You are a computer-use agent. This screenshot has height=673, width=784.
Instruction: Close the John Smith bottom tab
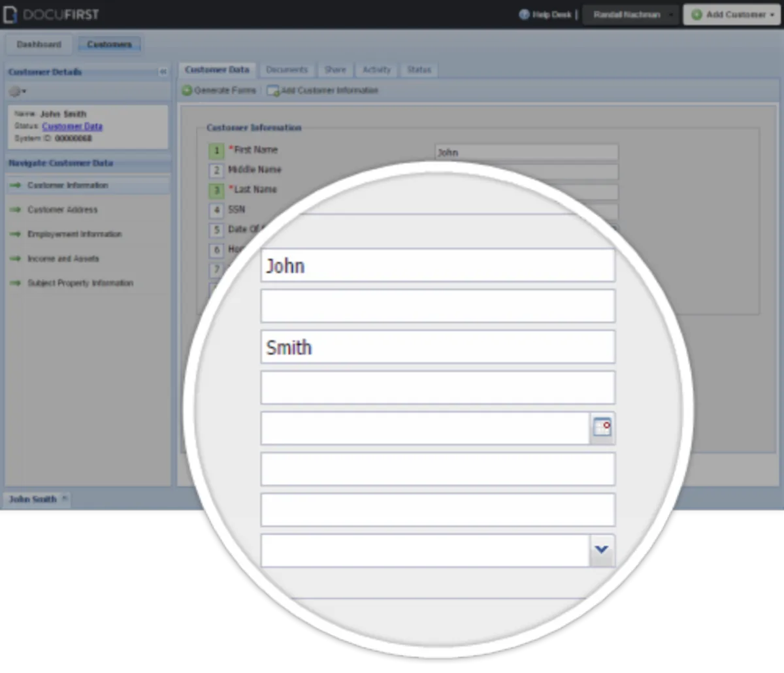coord(64,499)
